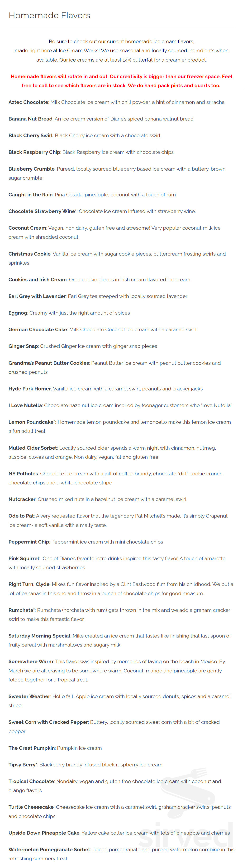Select 'Coconut Cream' flavor name

click(x=27, y=228)
